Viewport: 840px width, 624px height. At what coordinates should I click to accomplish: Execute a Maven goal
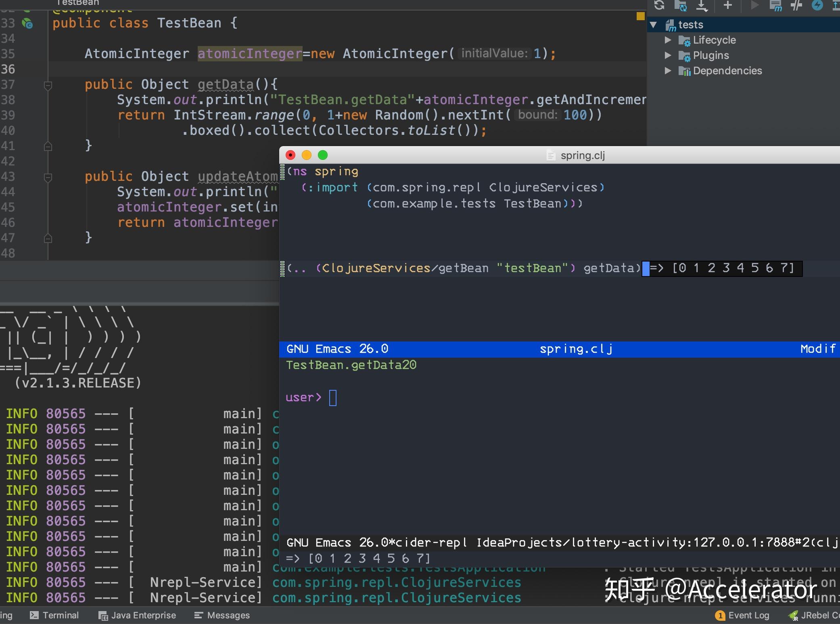tap(777, 6)
